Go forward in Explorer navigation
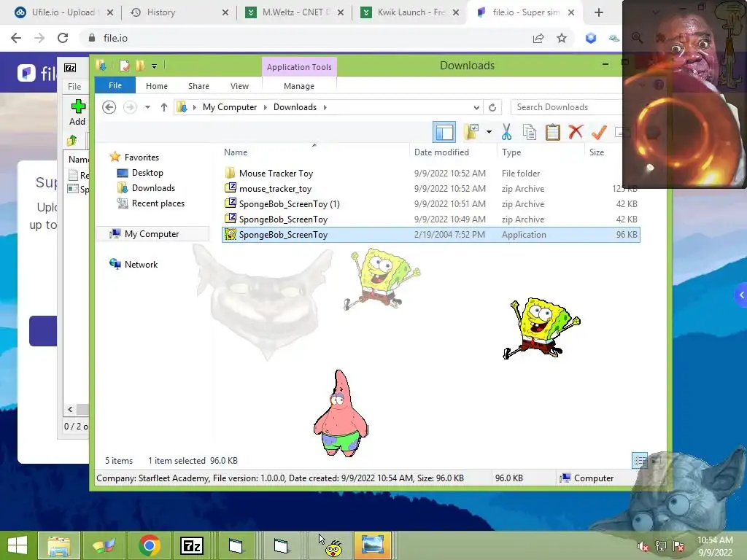Screen dimensions: 747x560 click(130, 107)
